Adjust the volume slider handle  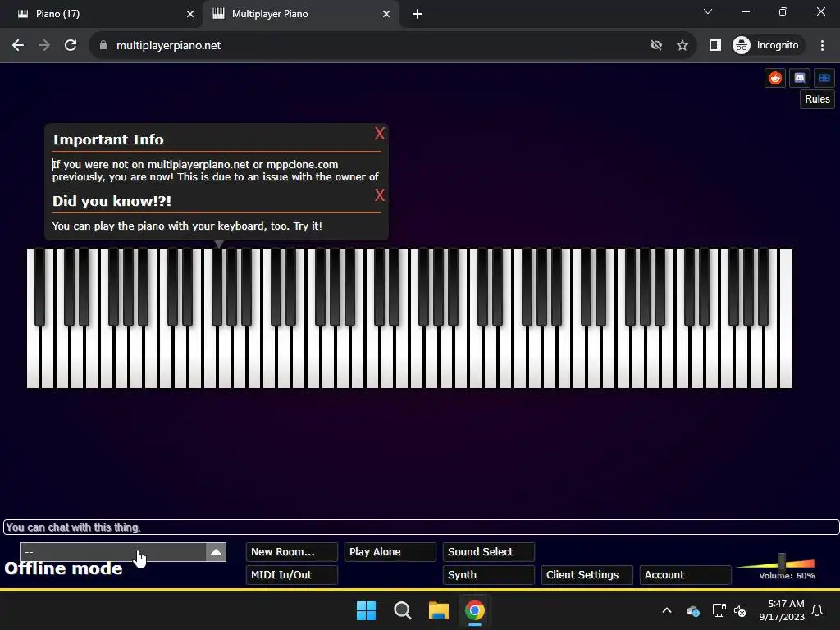782,563
